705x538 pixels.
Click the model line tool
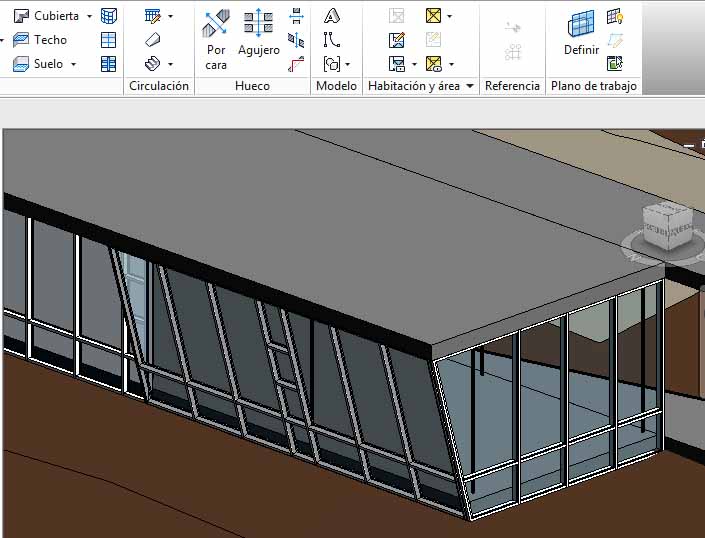[x=332, y=40]
